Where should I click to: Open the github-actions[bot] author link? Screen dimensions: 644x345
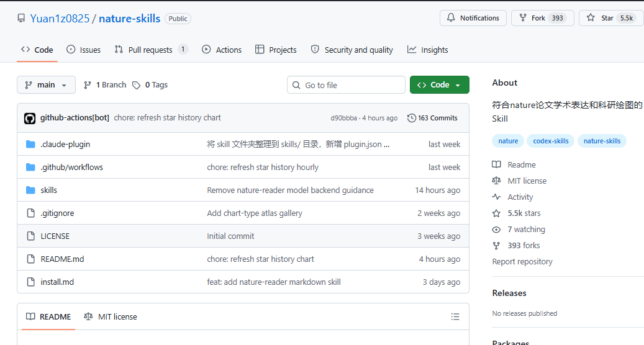(x=75, y=118)
